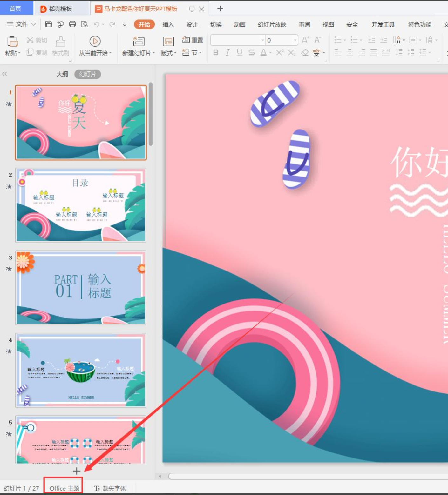Screen dimensions: 448x495
Task: Open a new document tab with +
Action: [220, 9]
